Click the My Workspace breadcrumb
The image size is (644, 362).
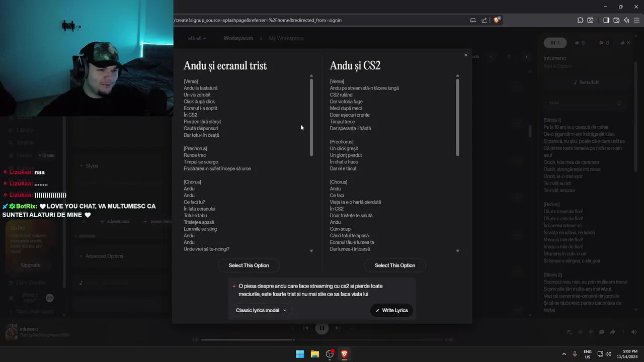(x=286, y=38)
